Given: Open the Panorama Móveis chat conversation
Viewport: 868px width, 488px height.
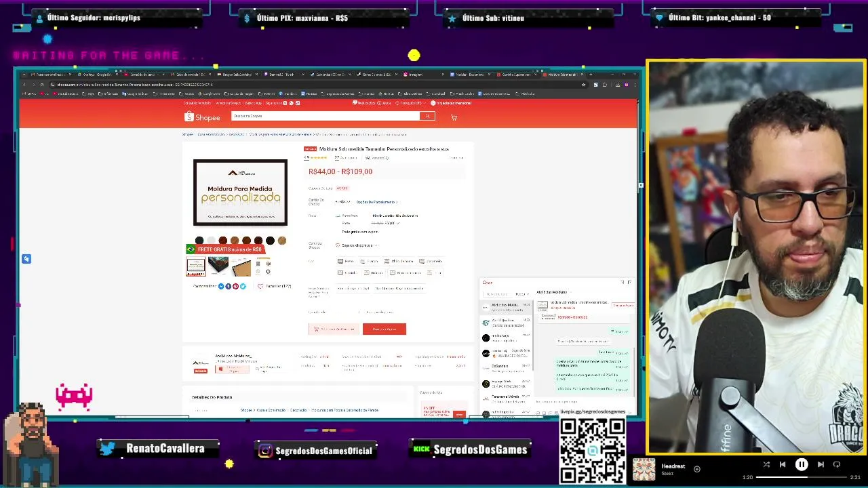Looking at the screenshot, I should pyautogui.click(x=507, y=399).
